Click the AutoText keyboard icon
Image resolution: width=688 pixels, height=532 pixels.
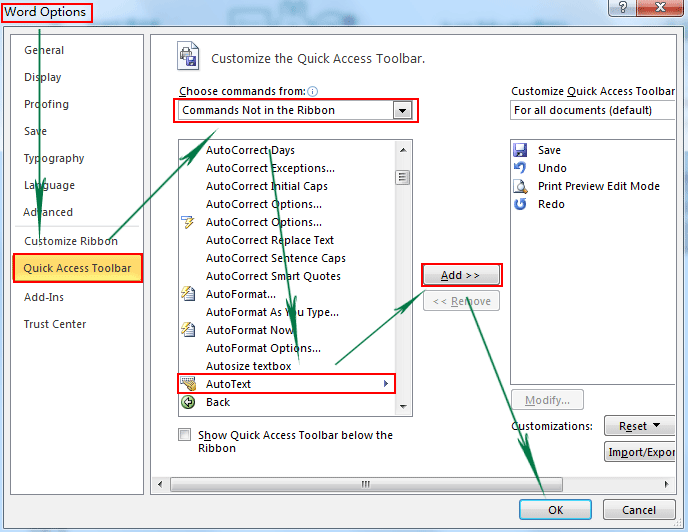189,384
